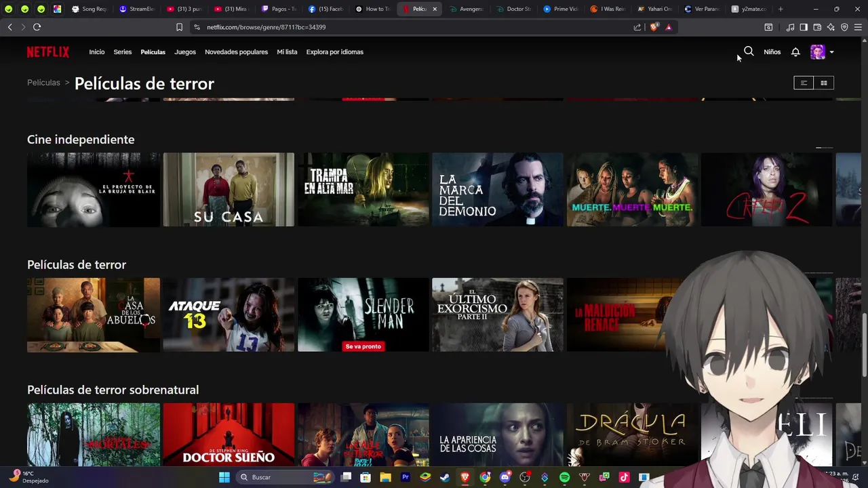This screenshot has width=868, height=488.
Task: Open Netflix search magnifier icon
Action: [x=749, y=52]
